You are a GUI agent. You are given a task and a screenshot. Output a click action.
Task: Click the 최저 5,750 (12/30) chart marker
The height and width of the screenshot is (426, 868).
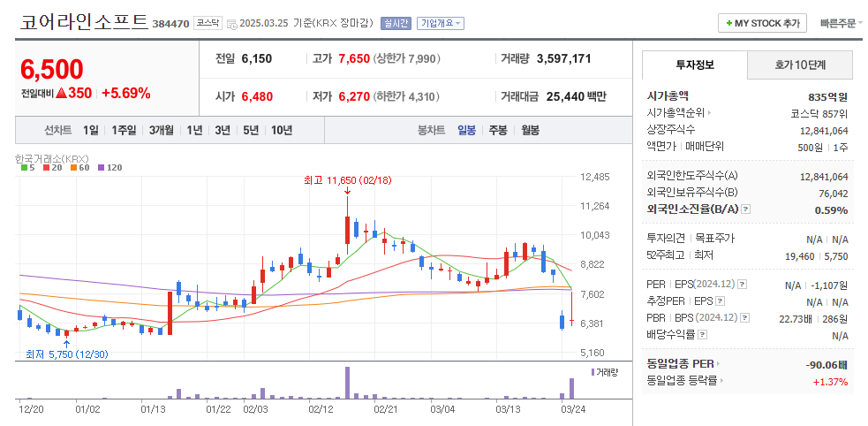click(x=67, y=354)
